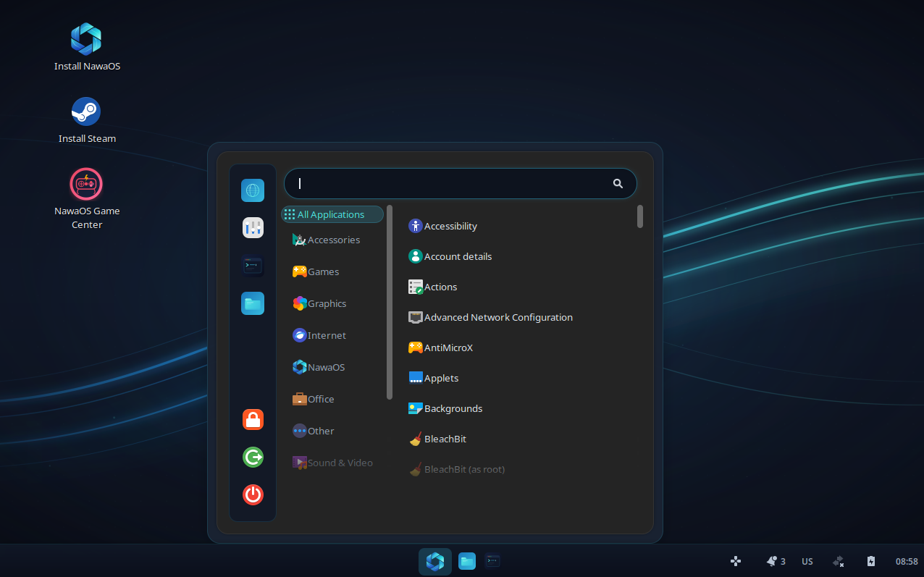
Task: Open the system settings favorite icon with sliders
Action: point(253,228)
